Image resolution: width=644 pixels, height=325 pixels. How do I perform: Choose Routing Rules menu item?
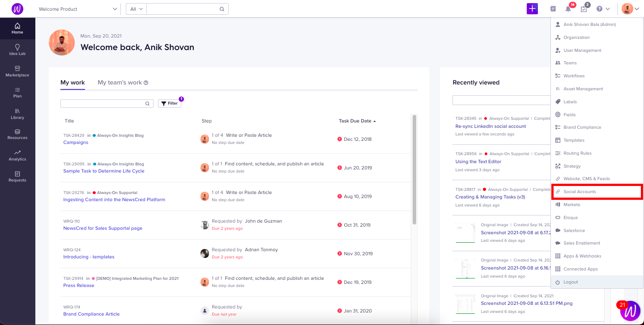click(597, 153)
